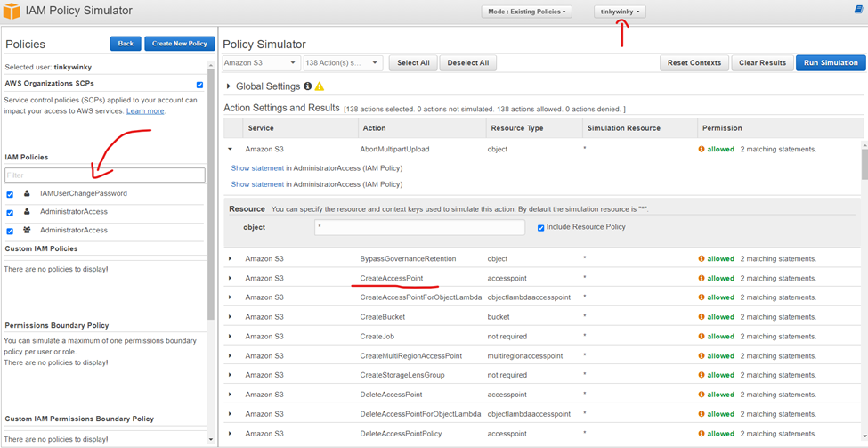Click the Select All button
This screenshot has height=448, width=868.
(413, 63)
